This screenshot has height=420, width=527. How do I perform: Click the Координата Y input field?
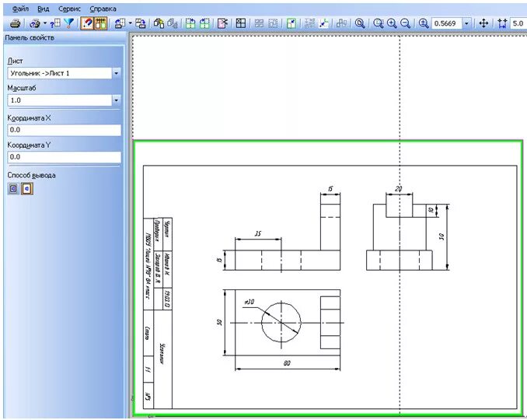point(65,157)
